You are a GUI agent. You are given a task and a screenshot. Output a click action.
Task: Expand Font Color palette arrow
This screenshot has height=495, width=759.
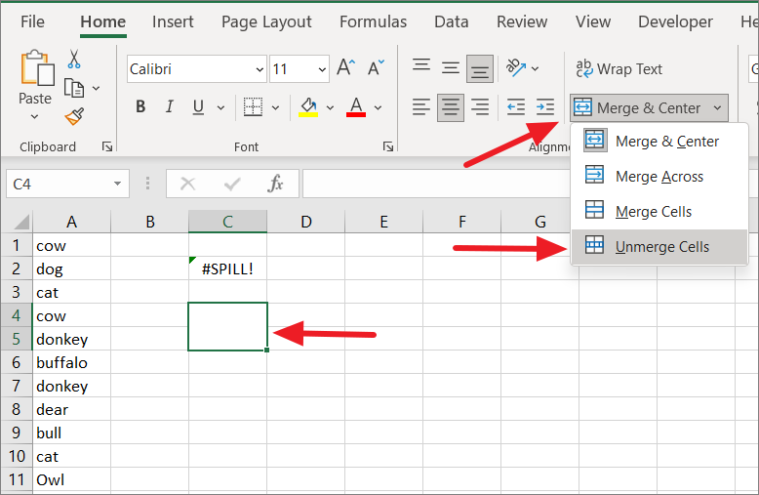378,107
